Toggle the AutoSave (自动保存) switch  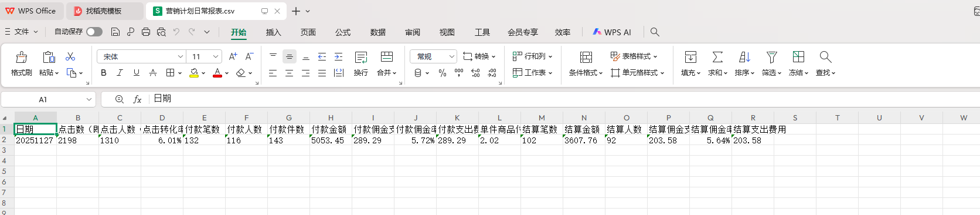[x=94, y=32]
